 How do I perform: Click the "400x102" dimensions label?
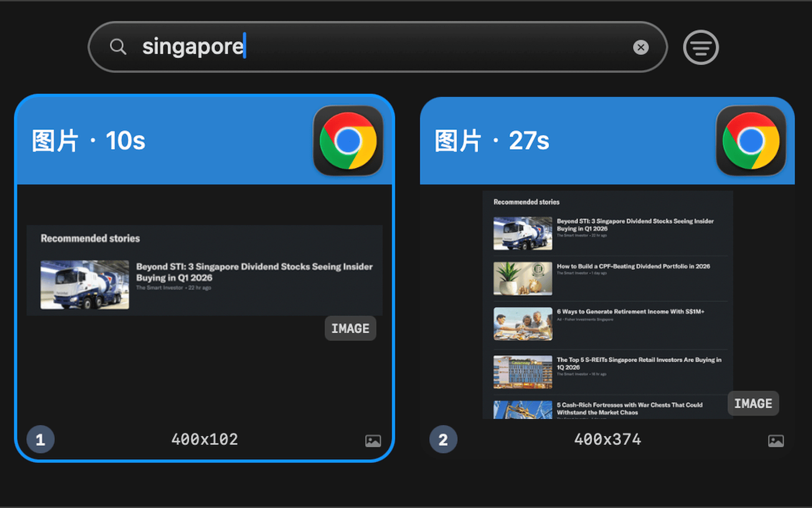click(x=205, y=439)
